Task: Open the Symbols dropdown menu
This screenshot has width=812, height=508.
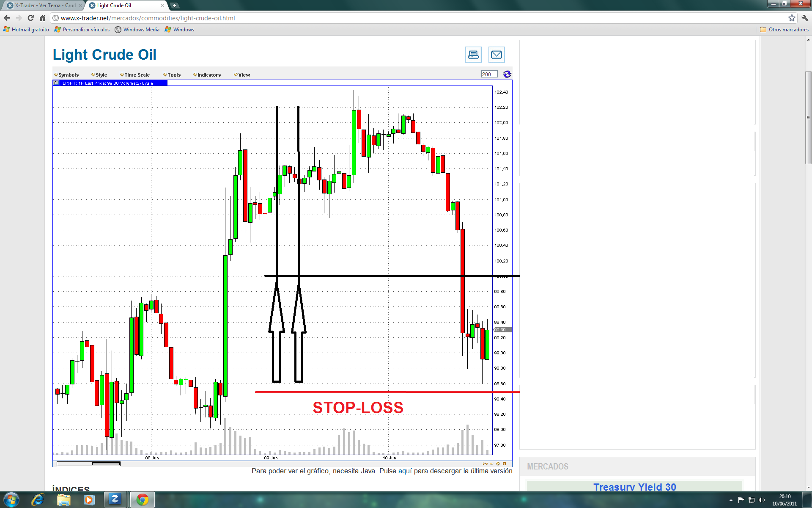Action: (67, 75)
